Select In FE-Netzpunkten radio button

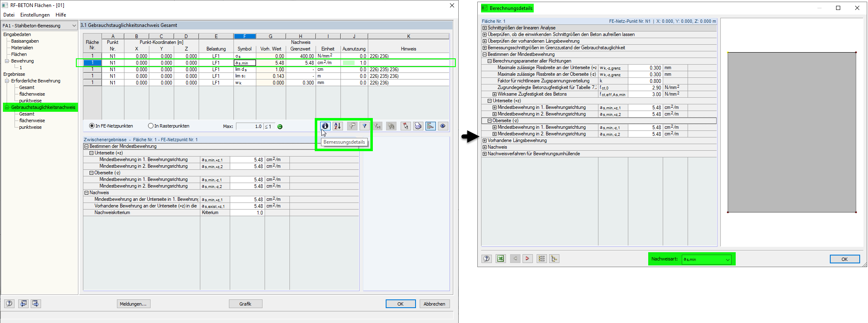92,126
